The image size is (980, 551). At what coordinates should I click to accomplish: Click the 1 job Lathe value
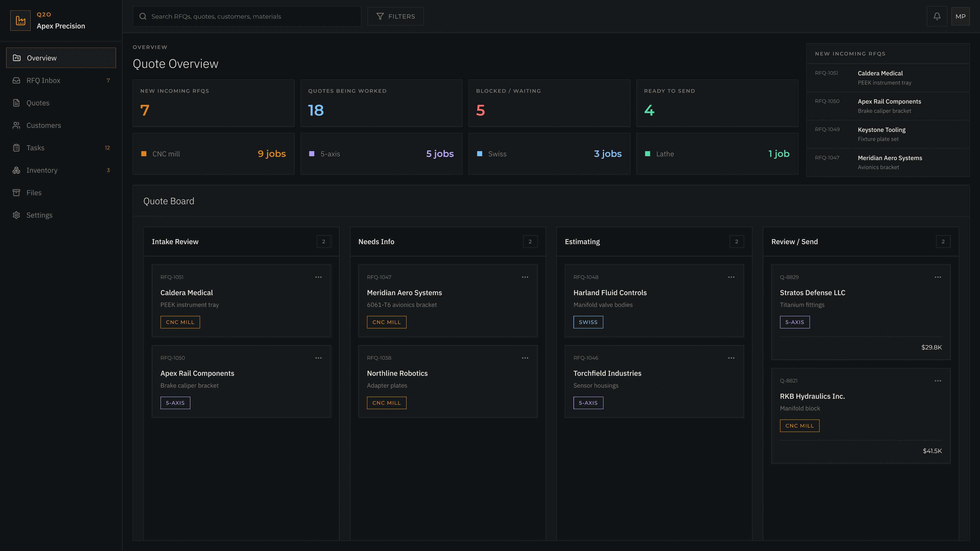(779, 154)
